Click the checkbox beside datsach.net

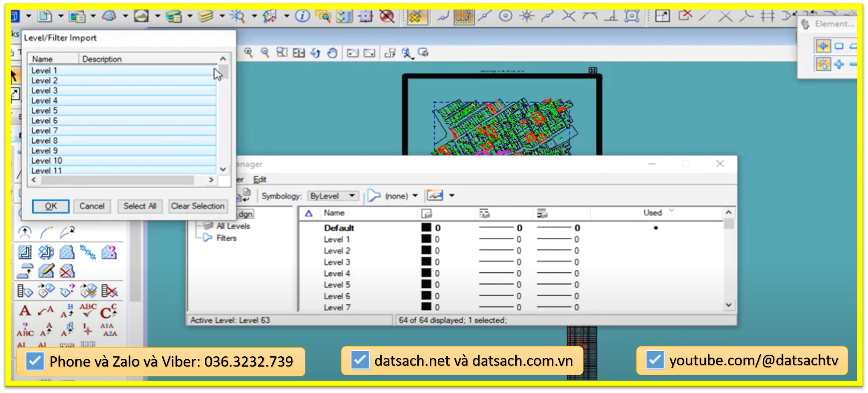tap(359, 361)
